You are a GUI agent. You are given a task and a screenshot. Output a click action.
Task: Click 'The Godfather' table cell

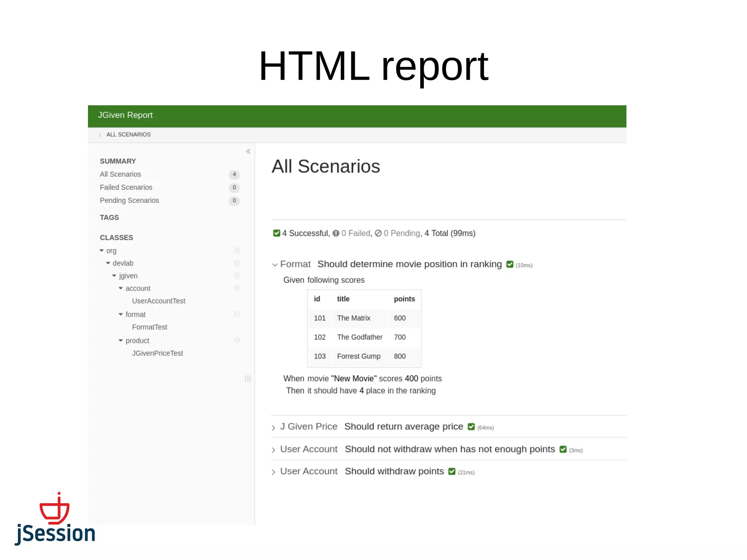tap(360, 337)
